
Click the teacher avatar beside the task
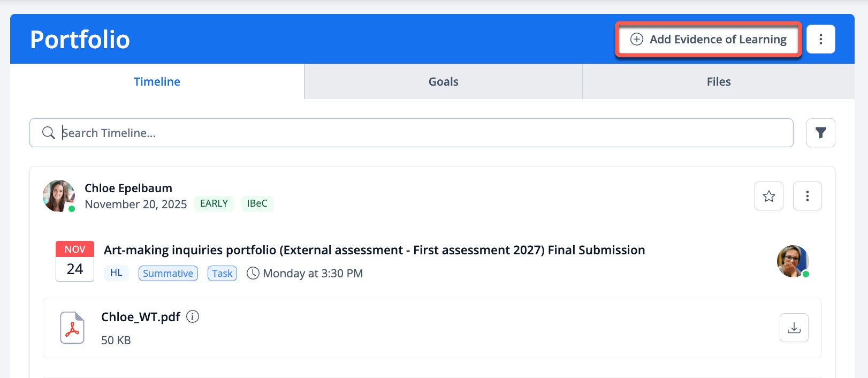(x=793, y=261)
